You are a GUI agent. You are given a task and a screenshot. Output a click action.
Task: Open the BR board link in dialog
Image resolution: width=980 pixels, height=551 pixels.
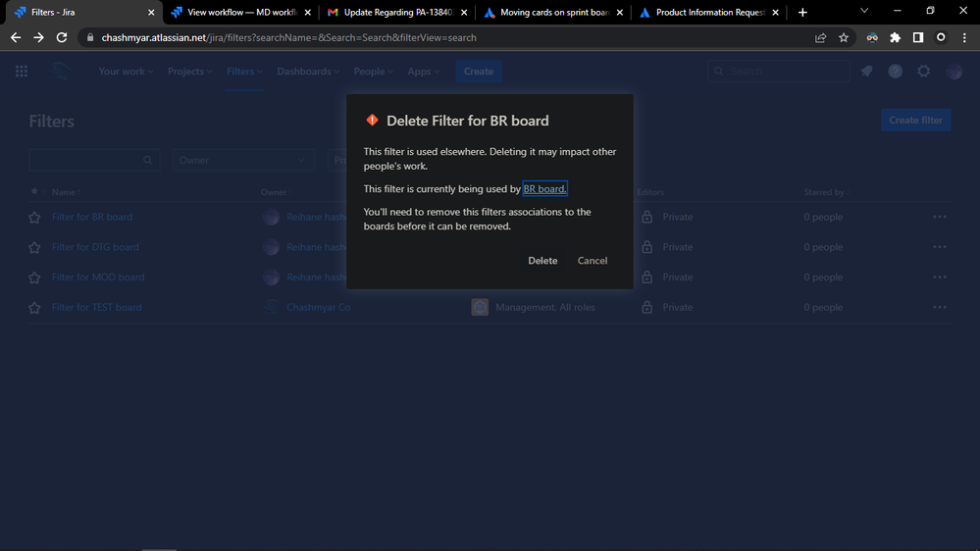click(x=544, y=188)
